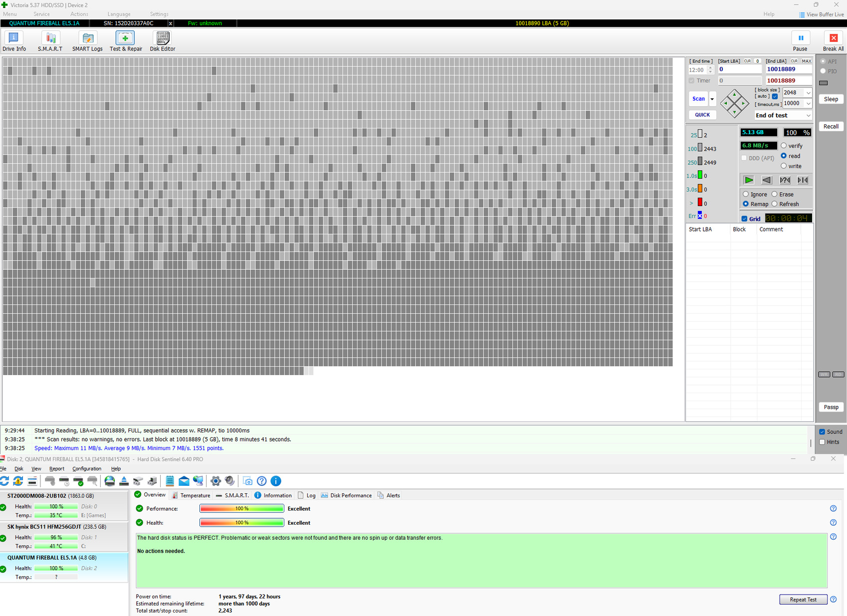Screen dimensions: 847x616
Task: Switch to the Alerts tab
Action: 389,495
